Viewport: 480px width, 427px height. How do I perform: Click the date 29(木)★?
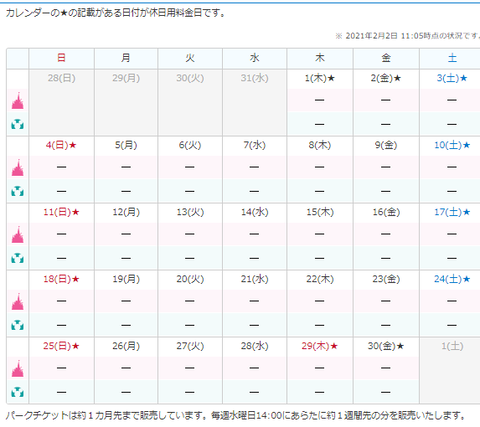coord(320,346)
